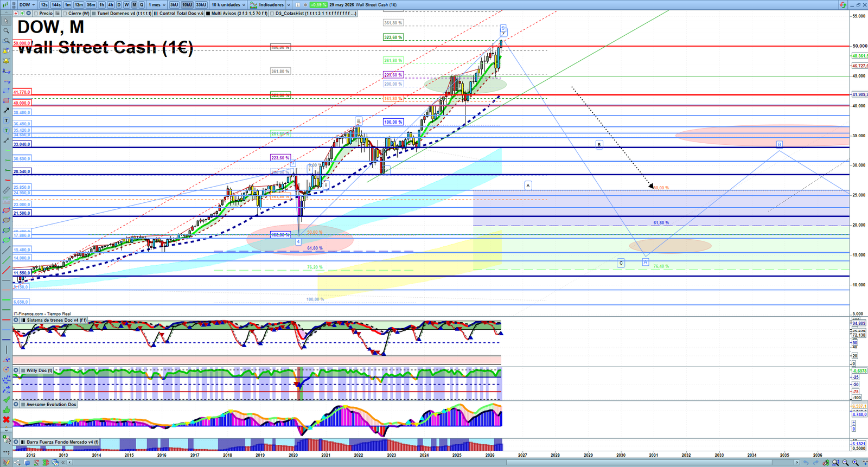868x467 pixels.
Task: Switch to the 12s timeframe
Action: pyautogui.click(x=44, y=5)
